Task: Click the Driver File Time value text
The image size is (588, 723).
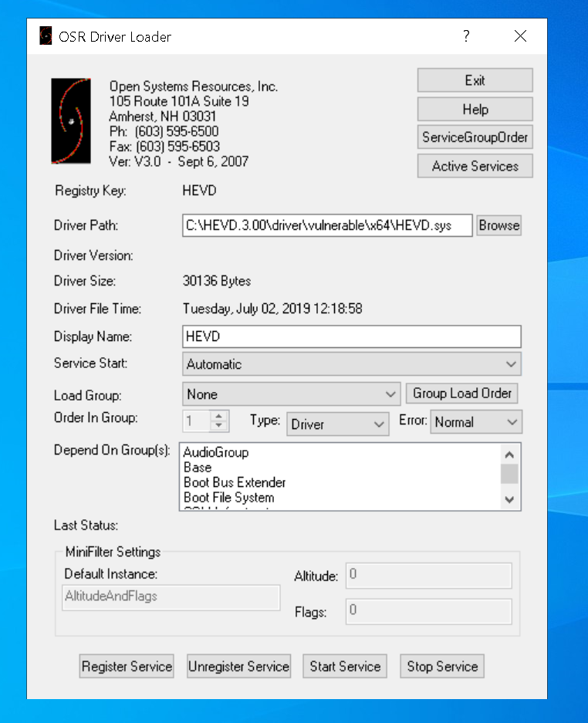Action: click(272, 309)
